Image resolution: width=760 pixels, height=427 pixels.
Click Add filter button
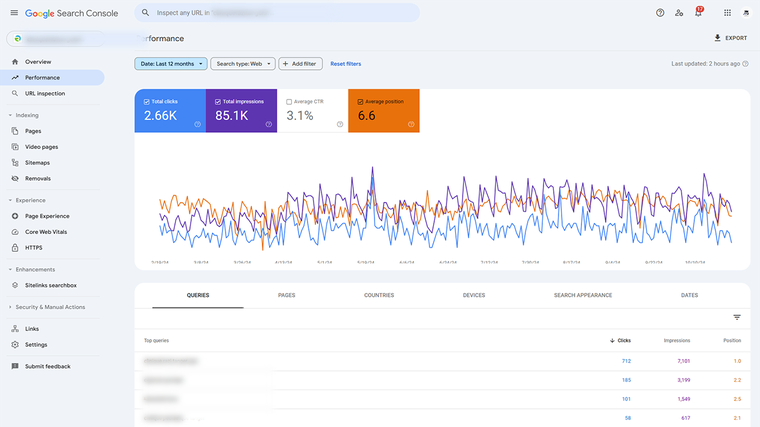299,63
